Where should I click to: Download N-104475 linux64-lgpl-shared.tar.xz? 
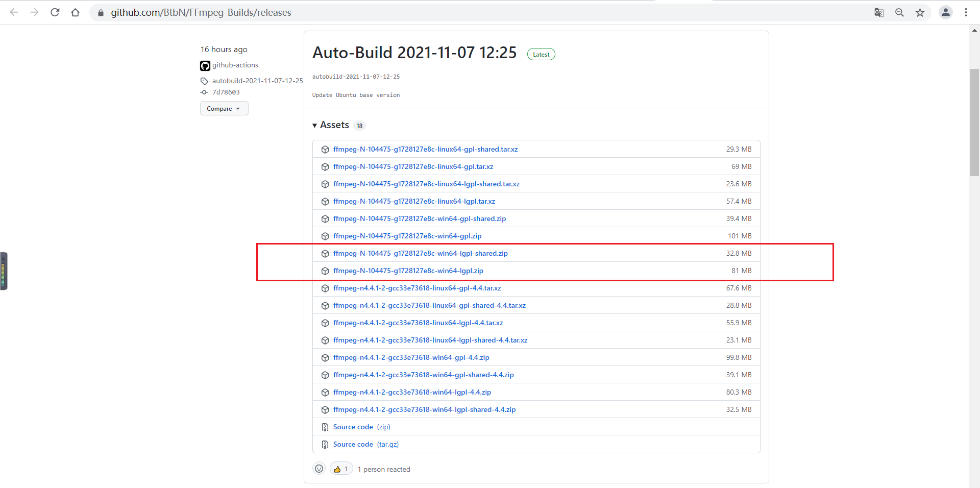tap(426, 184)
